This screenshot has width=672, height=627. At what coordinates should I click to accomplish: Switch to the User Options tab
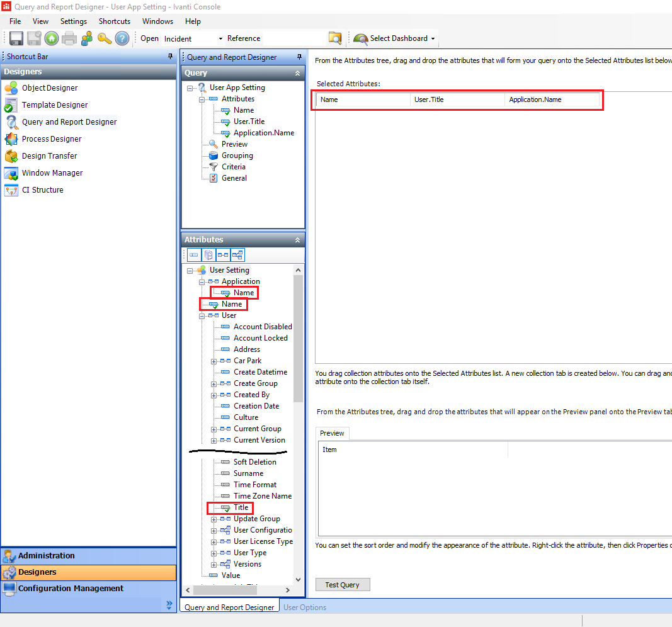pos(305,607)
